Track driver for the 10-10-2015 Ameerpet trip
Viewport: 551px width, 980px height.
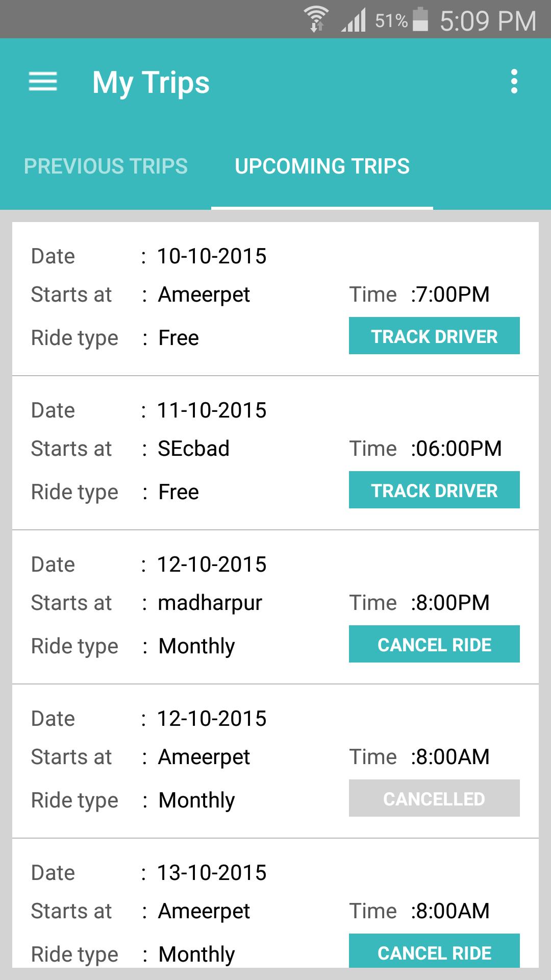pyautogui.click(x=434, y=336)
